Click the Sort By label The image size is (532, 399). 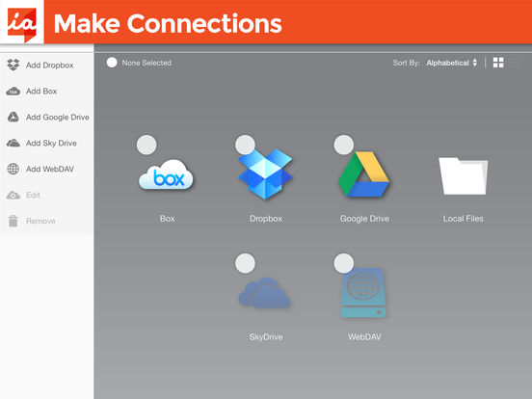[x=407, y=63]
